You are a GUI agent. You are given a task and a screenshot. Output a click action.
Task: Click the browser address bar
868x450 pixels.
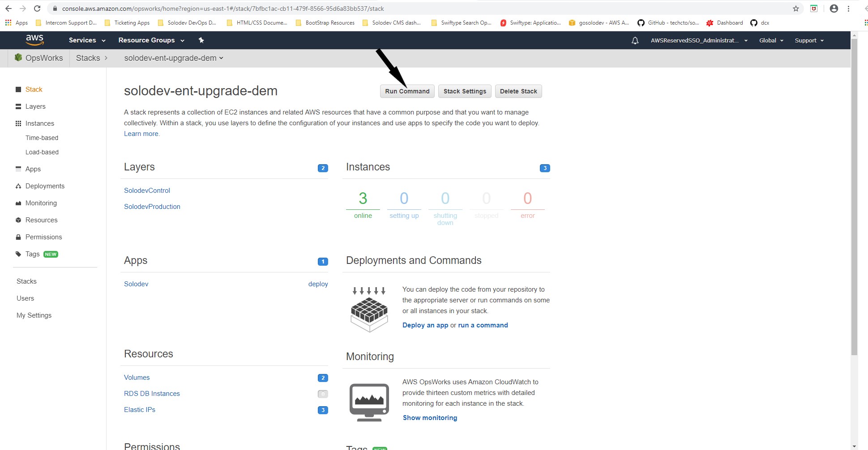pos(421,8)
